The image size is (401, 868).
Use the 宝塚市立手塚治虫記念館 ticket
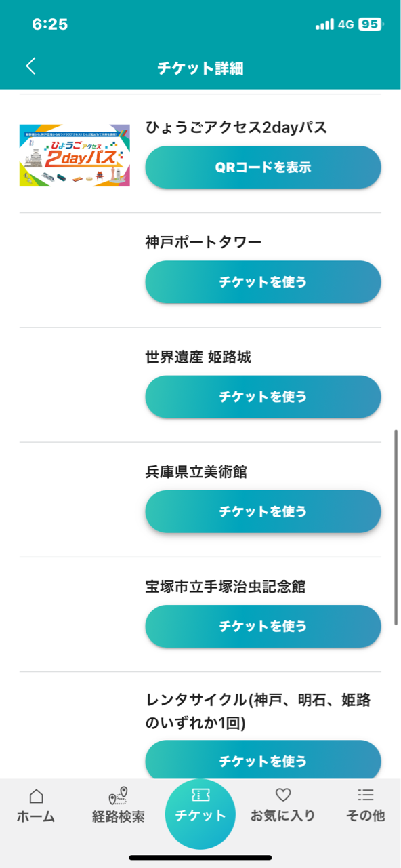tap(263, 625)
